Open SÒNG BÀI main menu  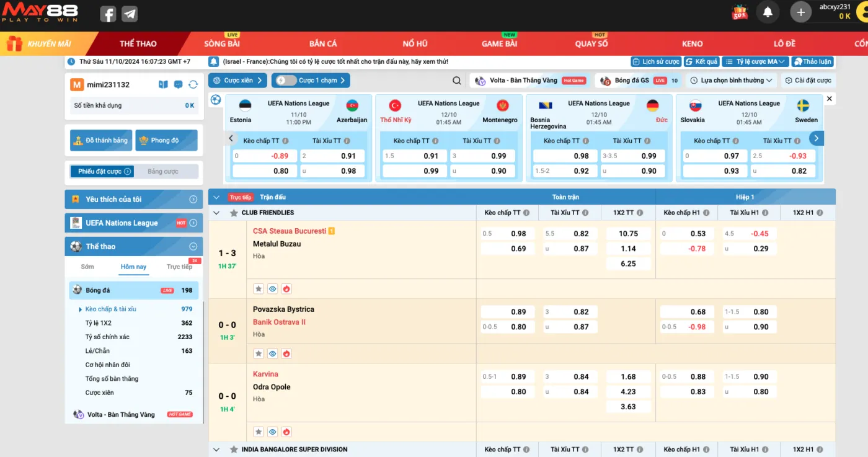pyautogui.click(x=222, y=44)
